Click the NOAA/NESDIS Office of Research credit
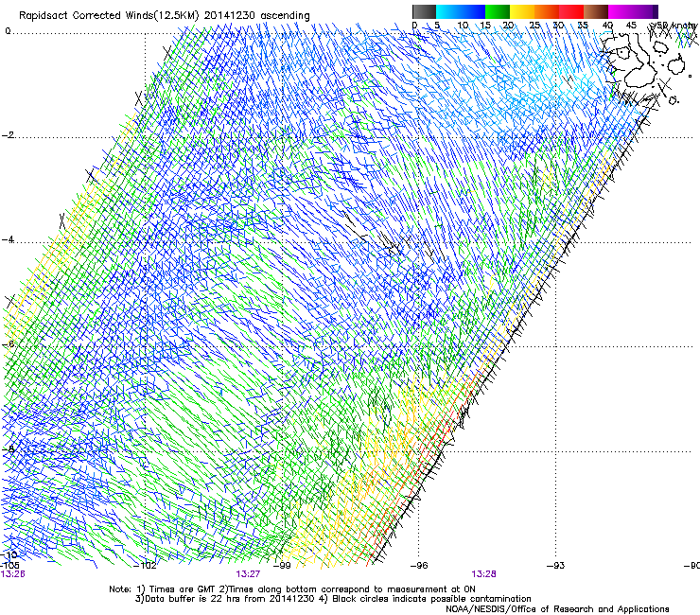This screenshot has width=700, height=615. pos(557,609)
